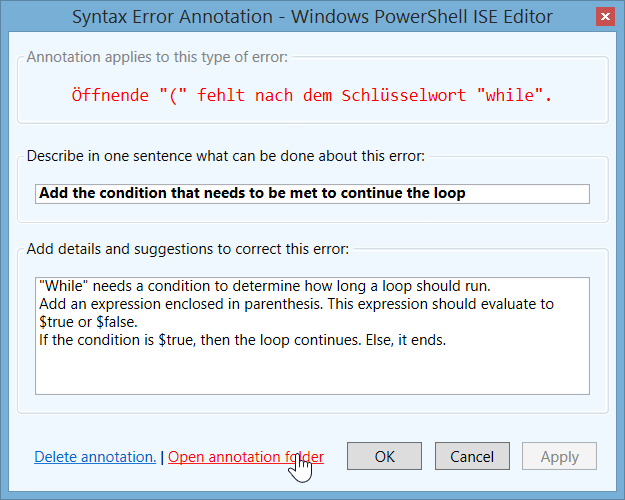Click the 'Annotation applies to this type' label

pyautogui.click(x=156, y=57)
